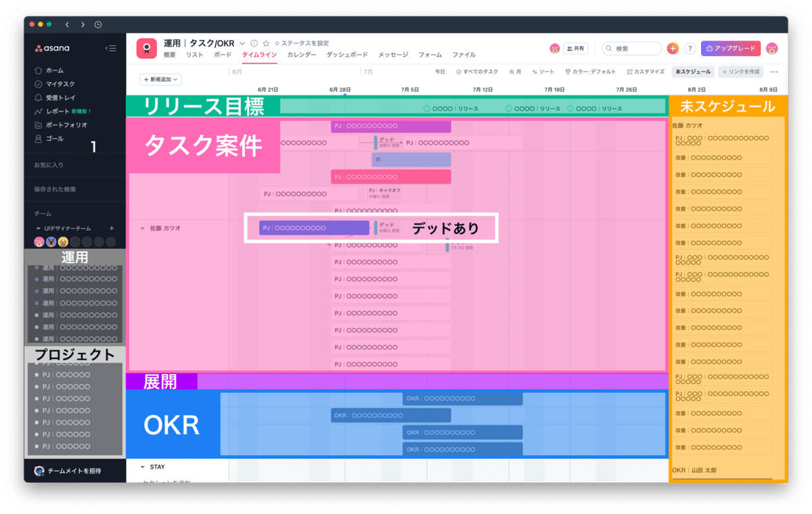Click ステータスを設定
Screen dimensions: 812x514
pos(302,43)
